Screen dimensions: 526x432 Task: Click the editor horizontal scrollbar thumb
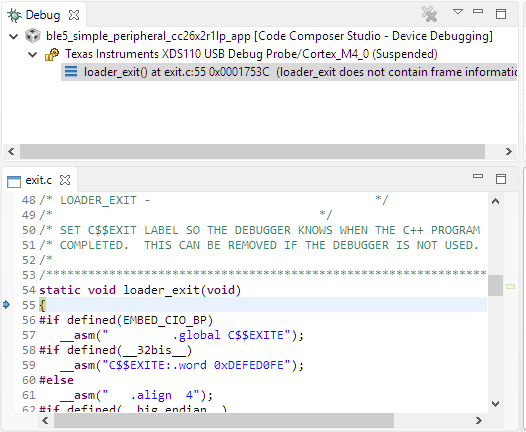224,420
